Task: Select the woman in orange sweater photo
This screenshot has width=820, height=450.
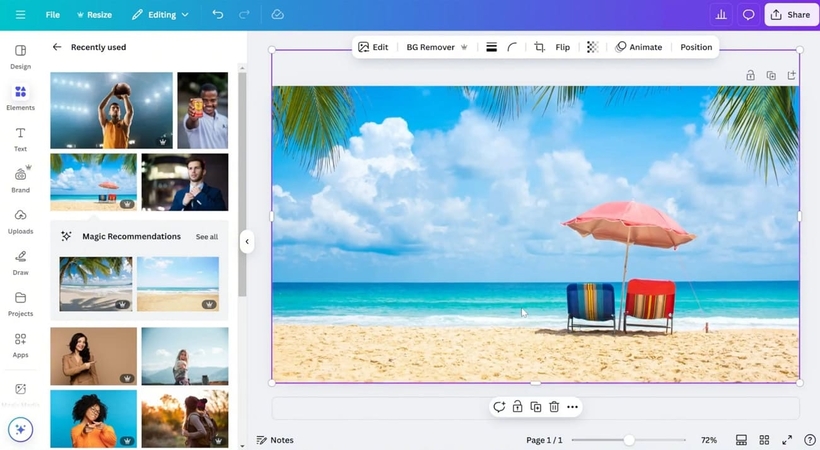Action: [x=94, y=419]
